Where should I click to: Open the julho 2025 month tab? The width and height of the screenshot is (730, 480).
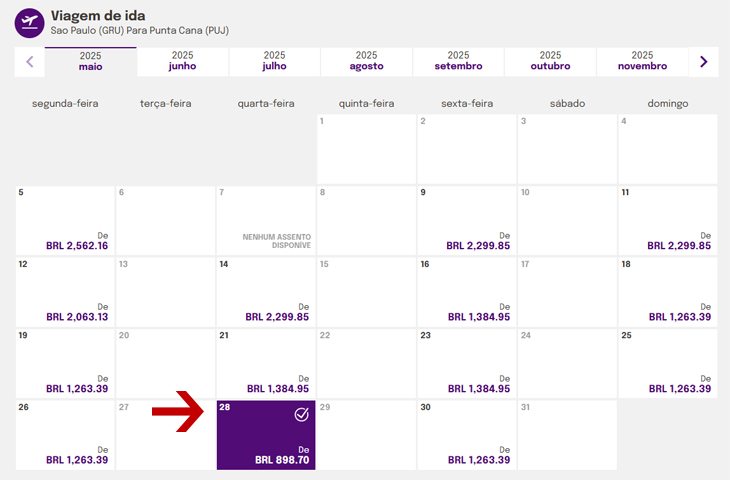(x=274, y=61)
